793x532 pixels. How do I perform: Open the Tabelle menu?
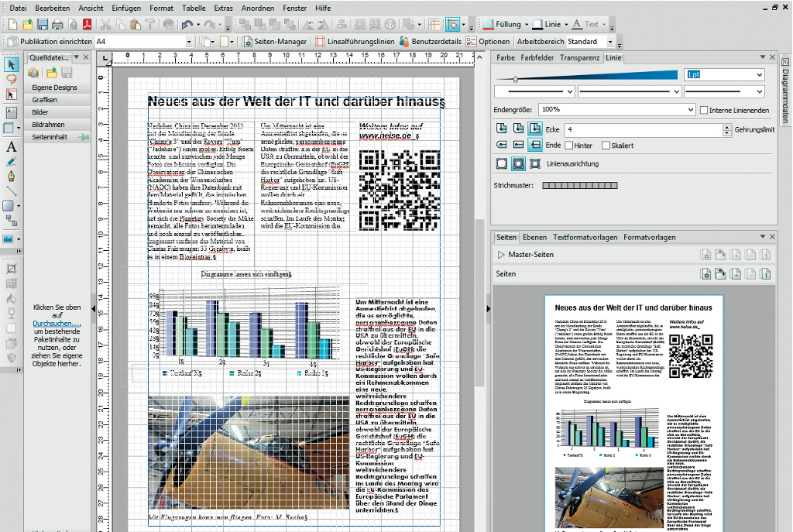coord(194,8)
